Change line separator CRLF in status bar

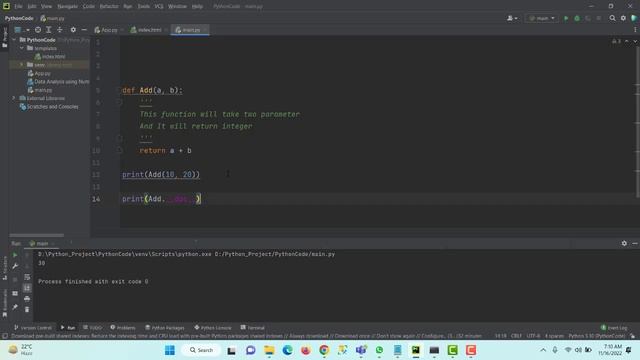pyautogui.click(x=516, y=336)
